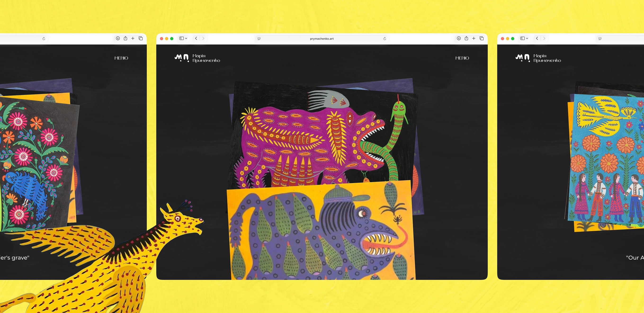Click the share icon in the left browser window

pyautogui.click(x=125, y=38)
